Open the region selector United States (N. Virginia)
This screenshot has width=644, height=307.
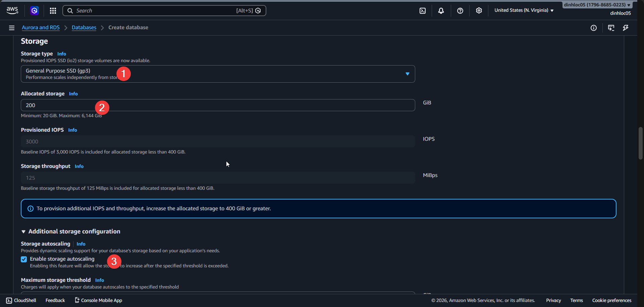524,10
